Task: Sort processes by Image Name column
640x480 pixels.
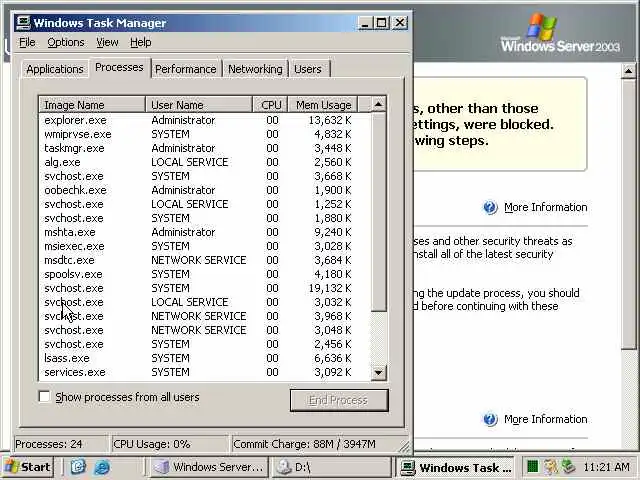Action: pos(92,104)
